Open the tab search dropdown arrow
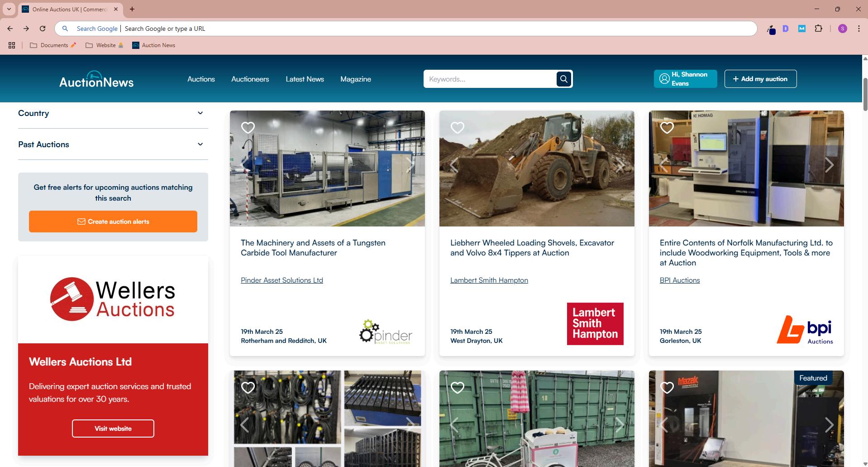This screenshot has width=868, height=467. click(x=9, y=9)
